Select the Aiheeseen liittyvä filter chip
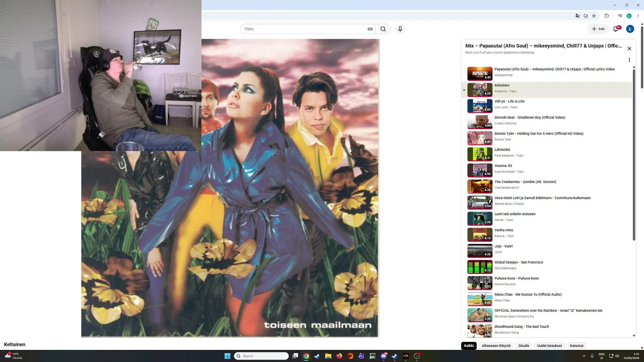Viewport: 644px width, 362px height. click(x=496, y=346)
